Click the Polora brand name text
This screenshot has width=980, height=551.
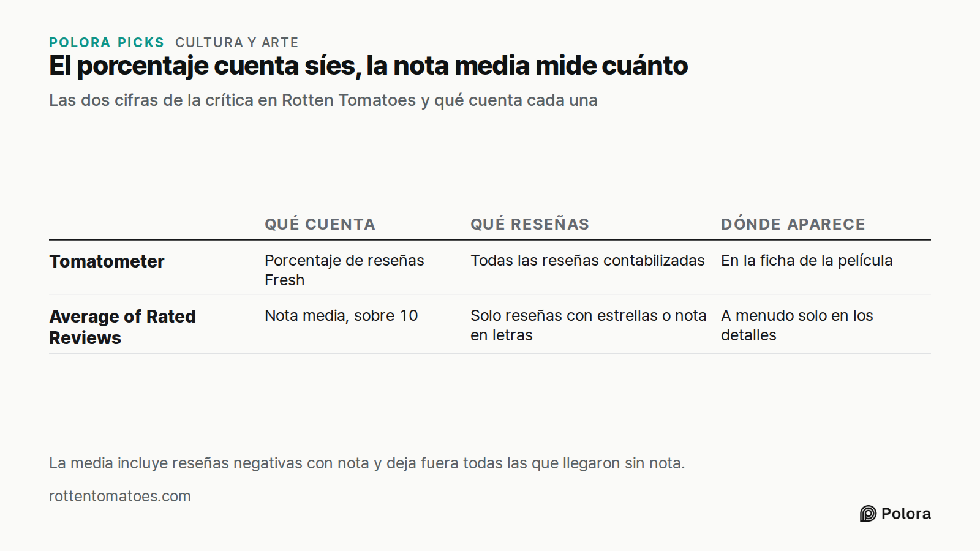906,514
